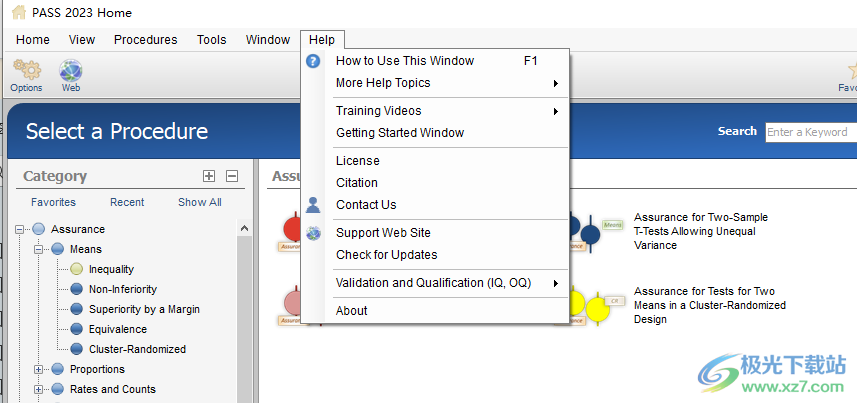Expand the Rates and Counts tree node
This screenshot has height=403, width=857.
click(39, 389)
